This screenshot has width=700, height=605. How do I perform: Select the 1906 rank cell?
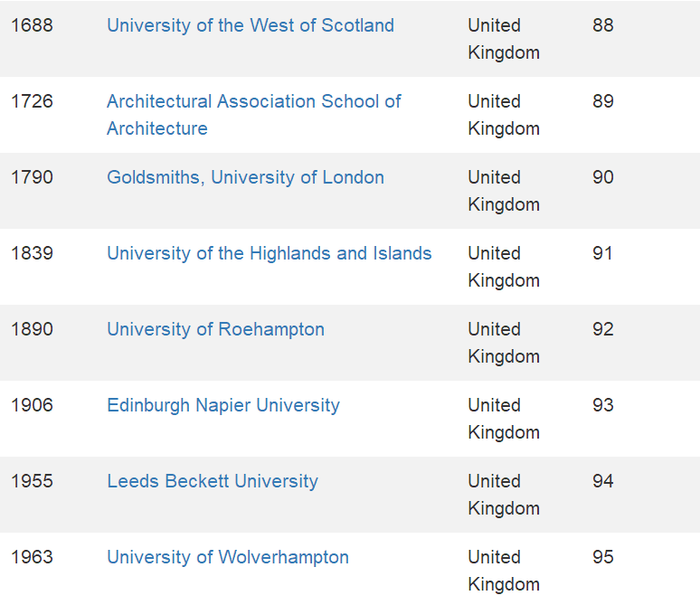(x=33, y=405)
